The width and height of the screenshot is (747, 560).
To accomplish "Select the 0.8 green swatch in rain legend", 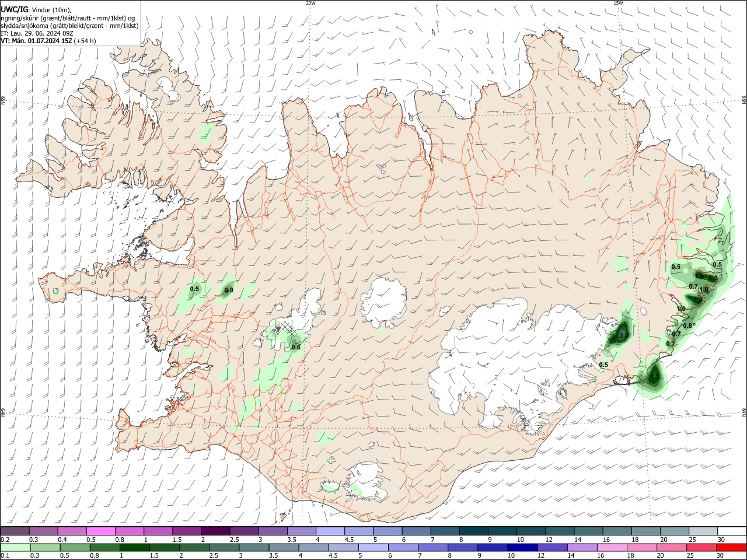I will coord(106,547).
